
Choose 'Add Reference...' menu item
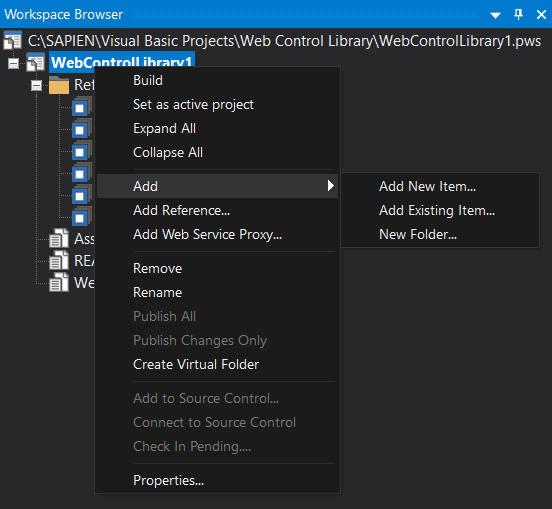pyautogui.click(x=218, y=210)
